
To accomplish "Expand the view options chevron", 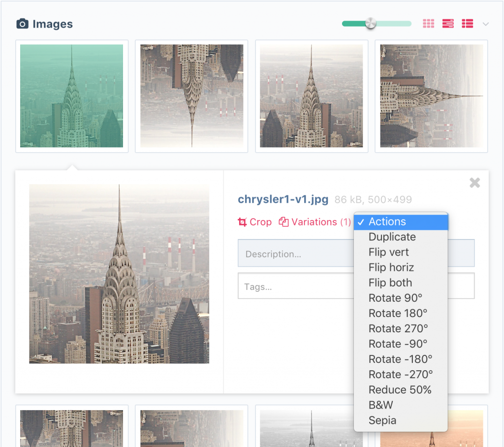I will click(486, 24).
